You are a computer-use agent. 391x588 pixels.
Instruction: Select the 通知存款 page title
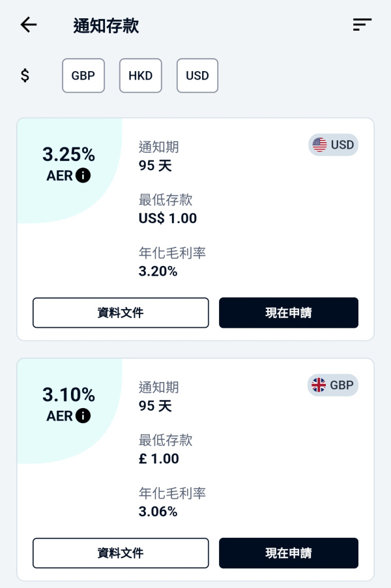108,25
